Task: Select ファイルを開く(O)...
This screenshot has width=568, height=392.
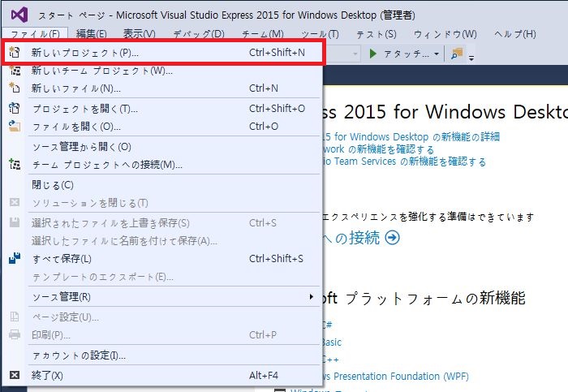Action: (x=162, y=126)
